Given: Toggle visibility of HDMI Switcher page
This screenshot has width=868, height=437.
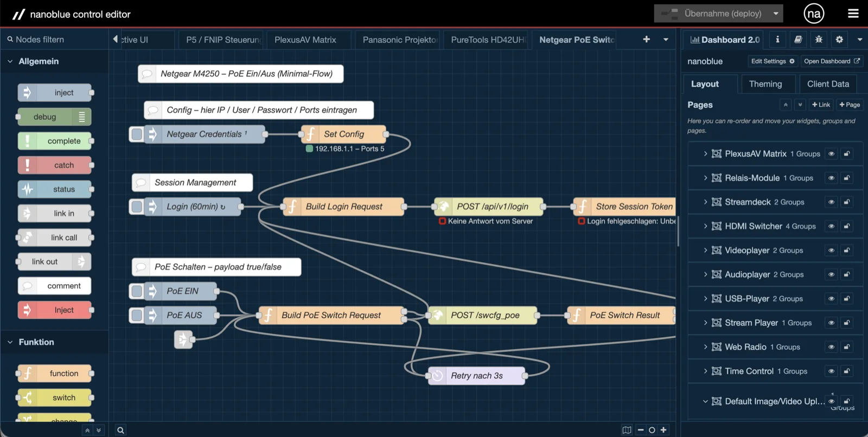Looking at the screenshot, I should [x=831, y=226].
